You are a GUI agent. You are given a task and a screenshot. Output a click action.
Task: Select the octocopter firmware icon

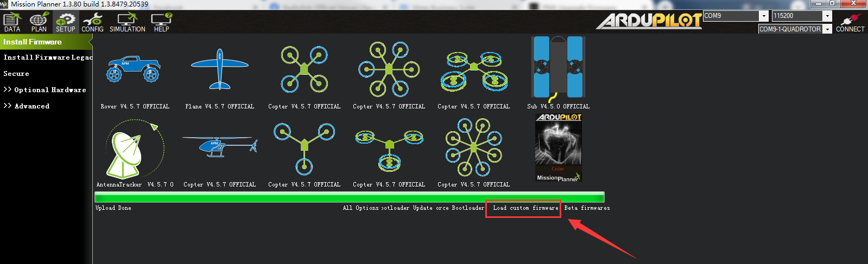473,147
